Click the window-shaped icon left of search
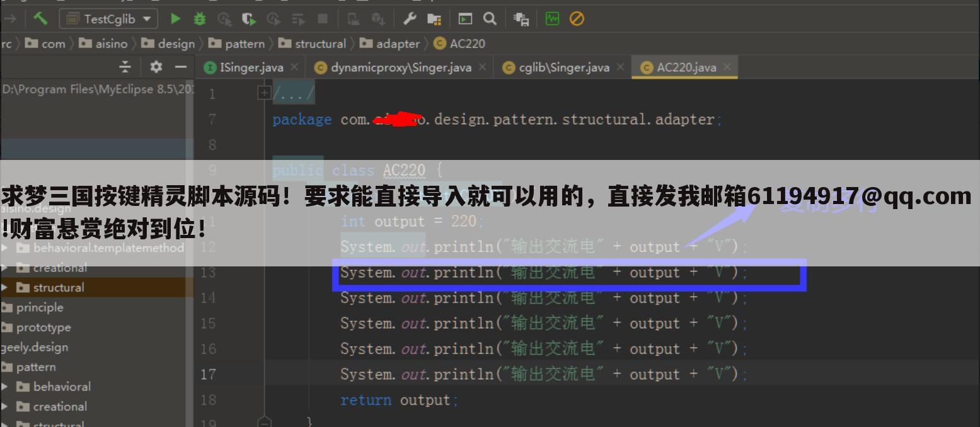This screenshot has height=427, width=980. [465, 19]
